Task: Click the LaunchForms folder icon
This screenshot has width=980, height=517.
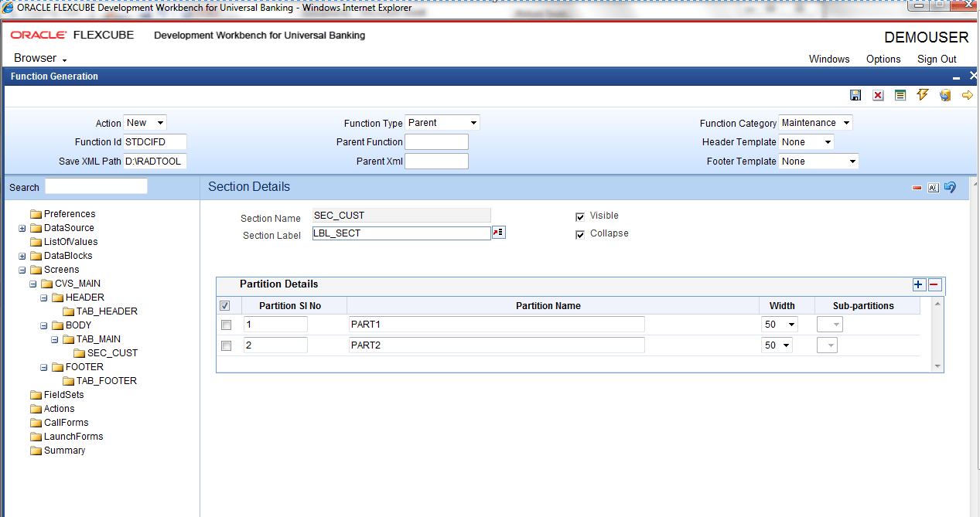Action: (x=36, y=437)
